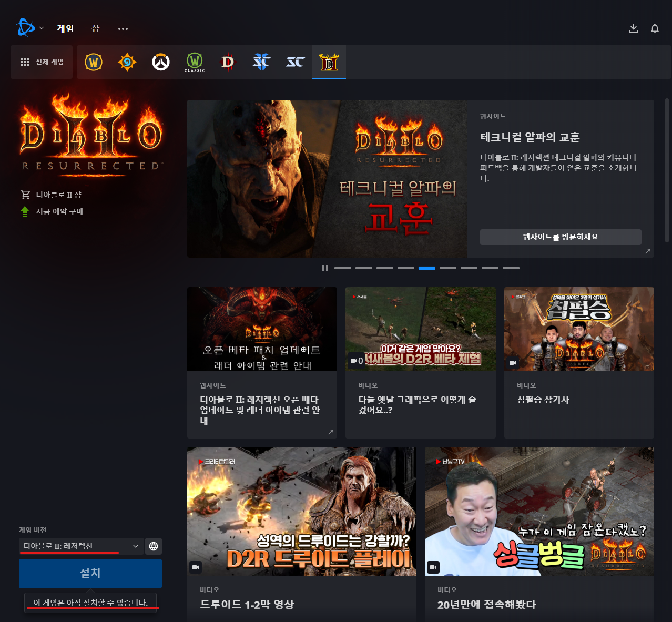Click the video camera icon on 싱글벙글 thumbnail
This screenshot has height=622, width=672.
[433, 567]
